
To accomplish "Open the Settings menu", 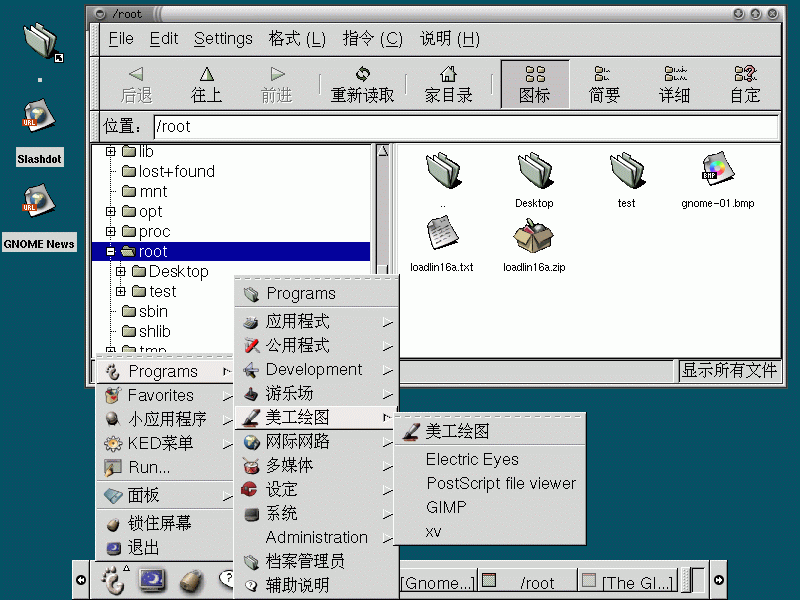I will pos(223,39).
